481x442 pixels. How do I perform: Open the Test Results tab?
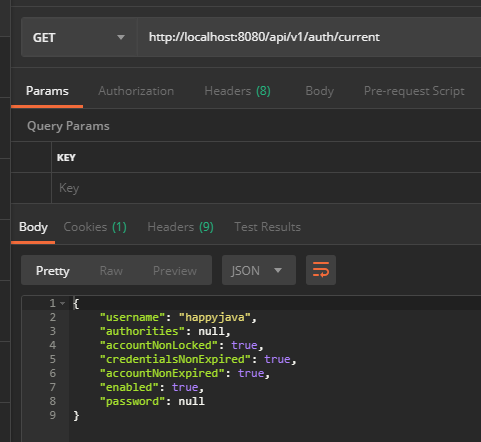[267, 227]
